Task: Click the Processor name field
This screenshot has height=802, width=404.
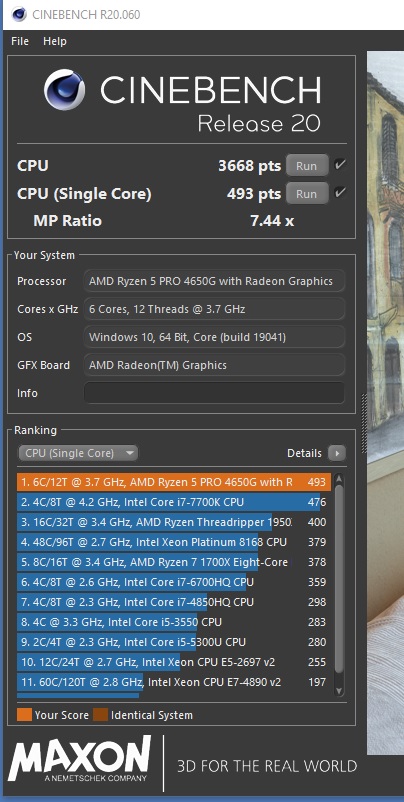Action: [x=214, y=281]
